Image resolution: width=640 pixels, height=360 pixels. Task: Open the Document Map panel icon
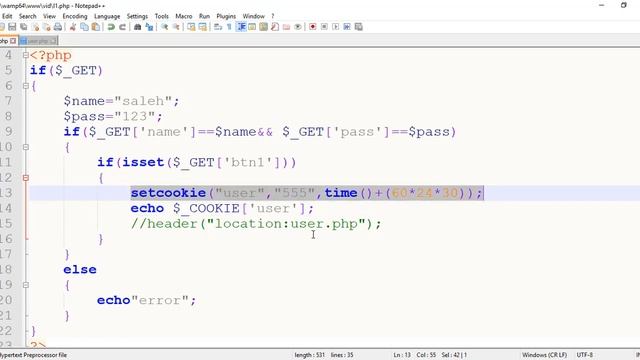pos(263,27)
